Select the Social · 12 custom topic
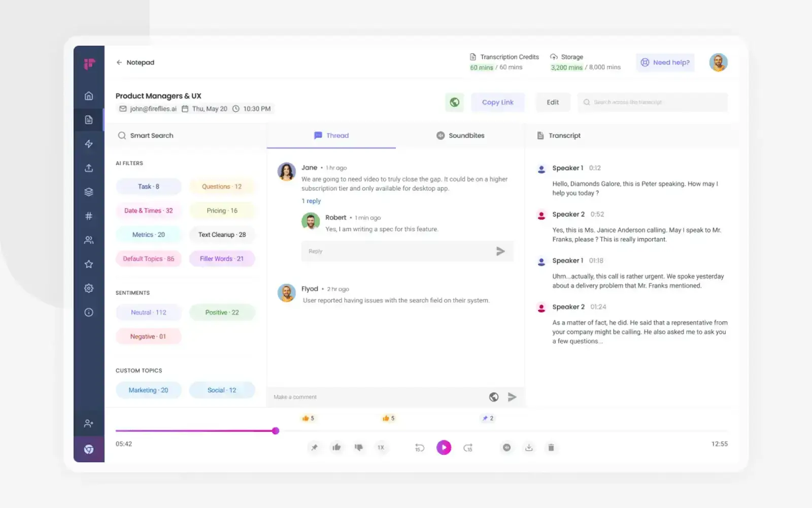 tap(222, 390)
